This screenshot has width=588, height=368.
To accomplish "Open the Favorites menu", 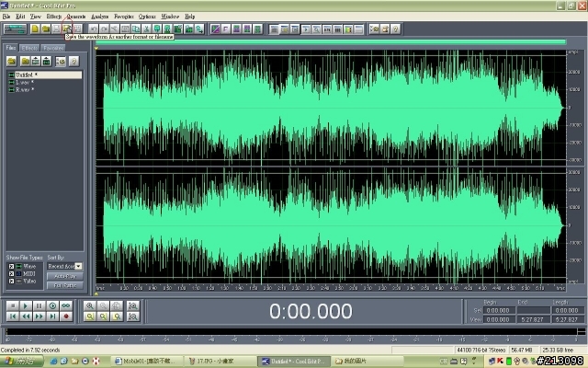I will pyautogui.click(x=124, y=17).
